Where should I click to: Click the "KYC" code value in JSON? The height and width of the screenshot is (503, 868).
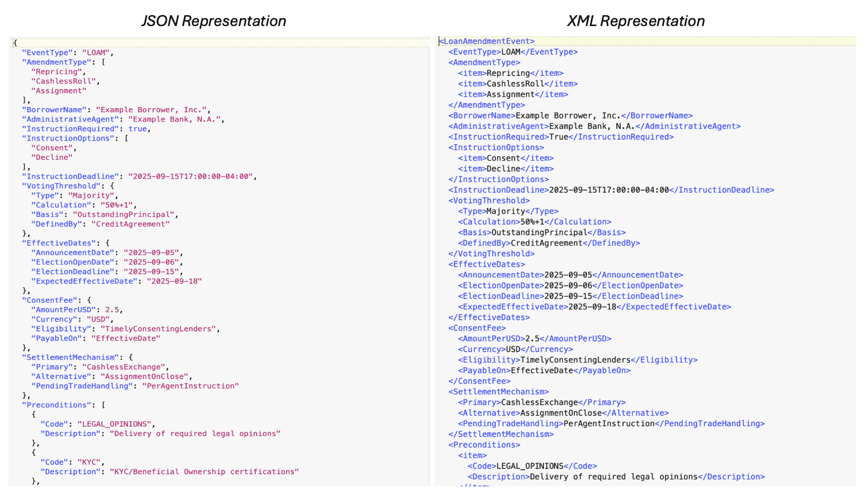[89, 462]
